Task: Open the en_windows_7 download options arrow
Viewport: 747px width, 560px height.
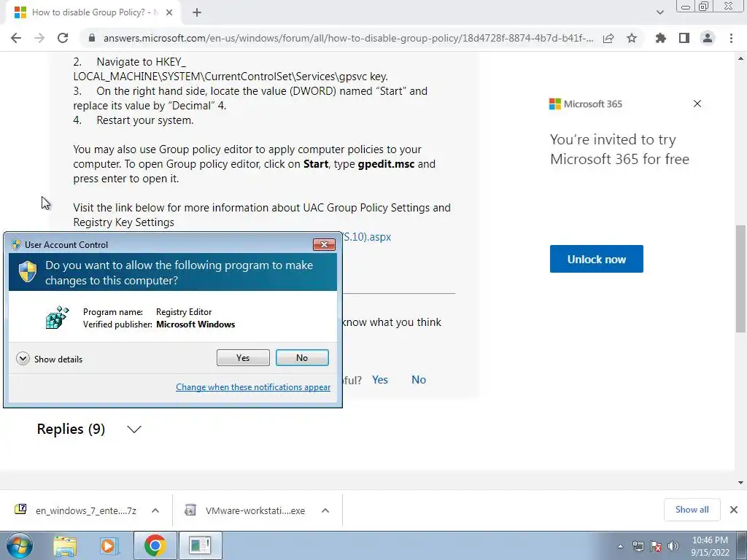Action: coord(155,510)
